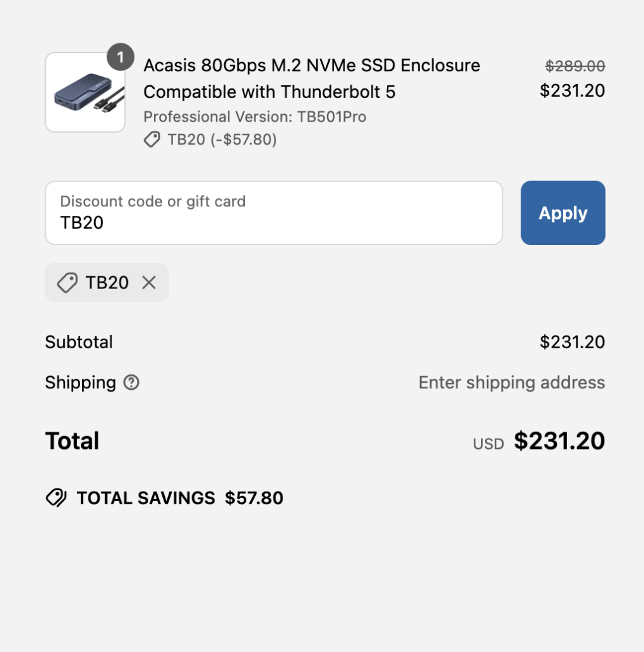Click the Acasis 80Gbps SSD Enclosure product title
Viewport: 644px width, 652px height.
pyautogui.click(x=312, y=78)
